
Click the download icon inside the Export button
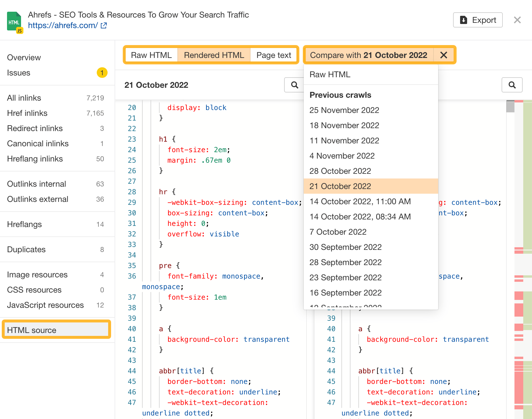tap(463, 20)
